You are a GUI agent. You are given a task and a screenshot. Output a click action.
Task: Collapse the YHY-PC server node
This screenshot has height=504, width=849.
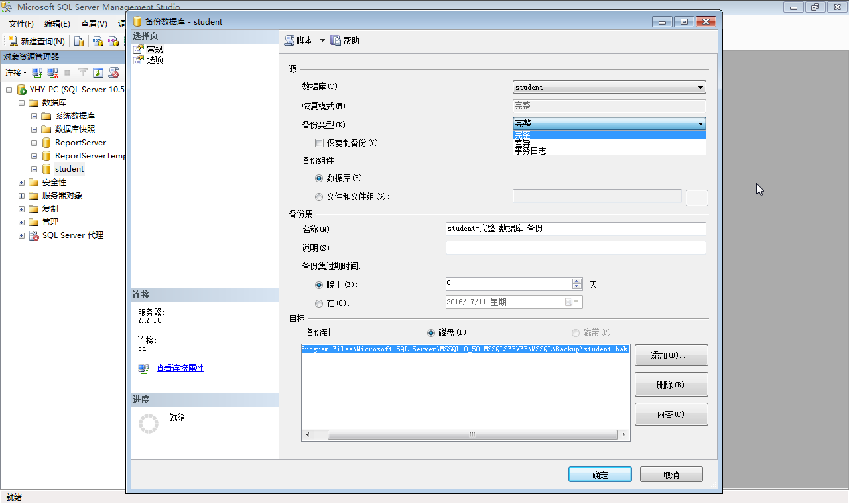(9, 90)
